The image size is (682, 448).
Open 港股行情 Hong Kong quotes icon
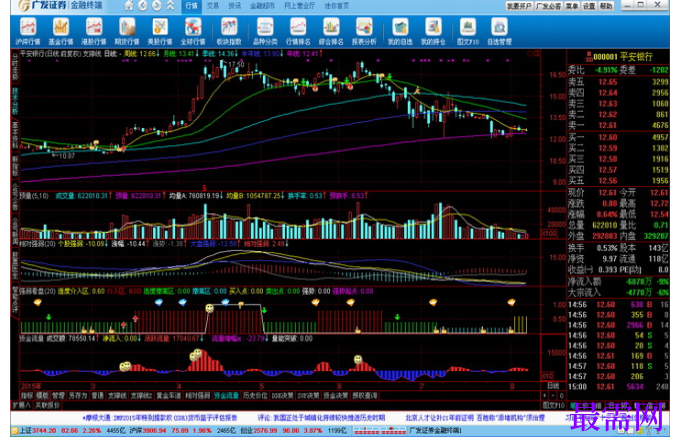pyautogui.click(x=94, y=31)
